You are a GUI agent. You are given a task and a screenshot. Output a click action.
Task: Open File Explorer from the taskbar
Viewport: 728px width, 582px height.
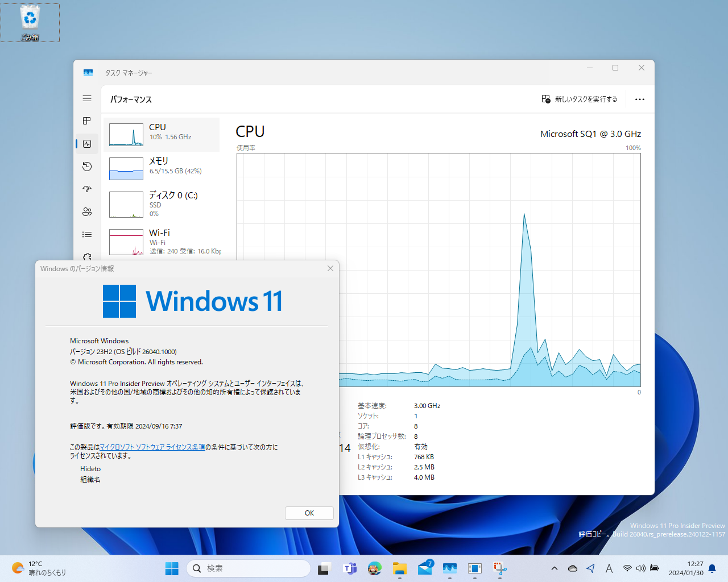click(x=400, y=568)
